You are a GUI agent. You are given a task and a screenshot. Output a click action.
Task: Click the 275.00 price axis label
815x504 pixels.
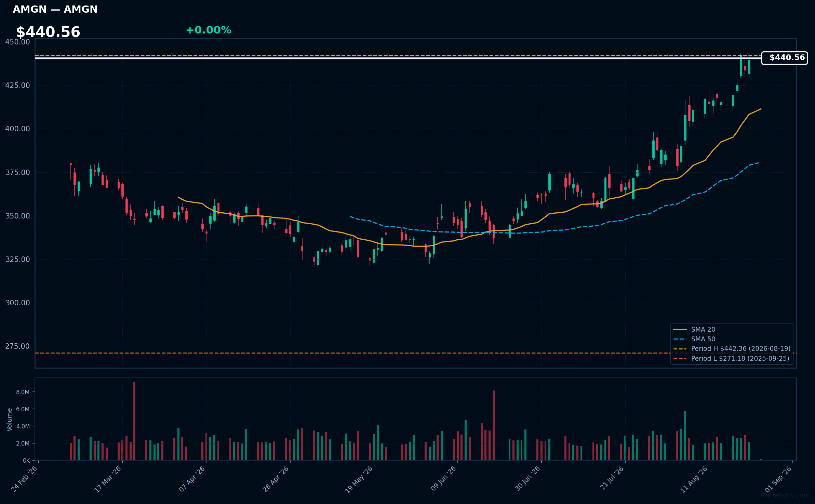(17, 346)
